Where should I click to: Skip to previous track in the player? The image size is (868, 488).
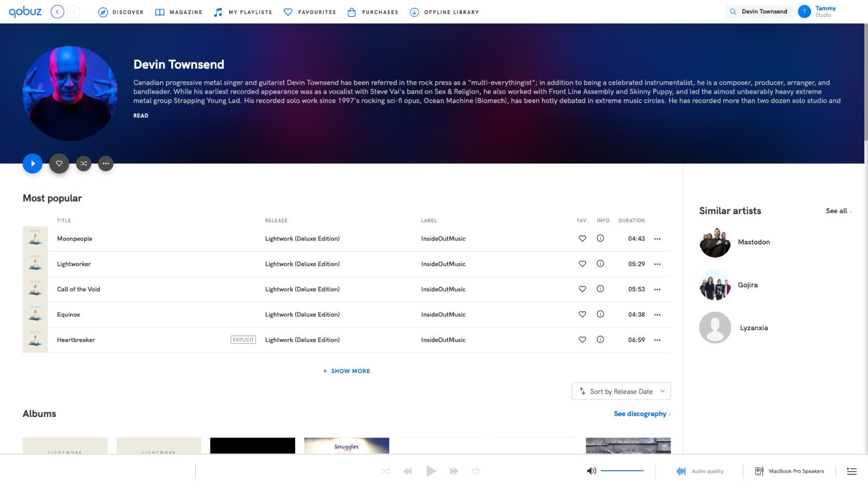[x=407, y=471]
